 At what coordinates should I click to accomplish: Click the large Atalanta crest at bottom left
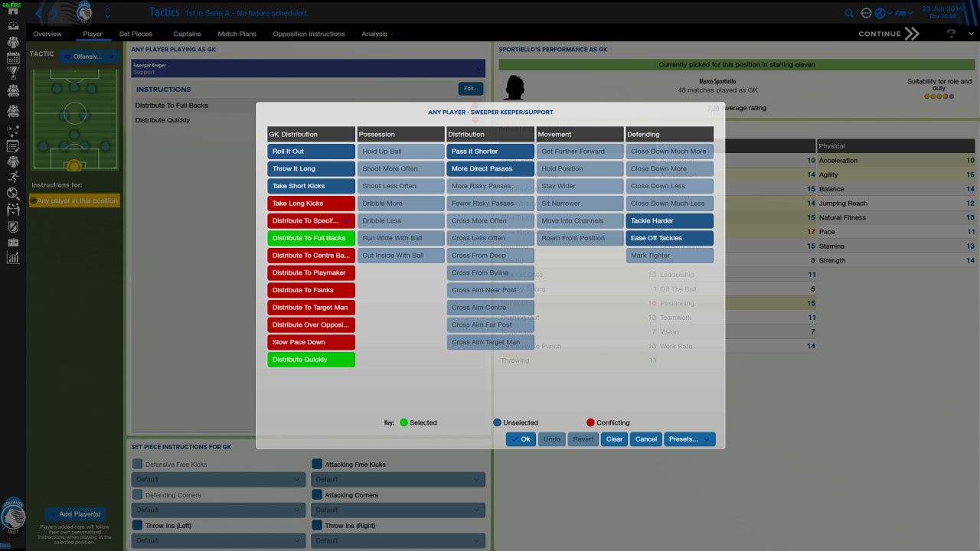pos(13,517)
